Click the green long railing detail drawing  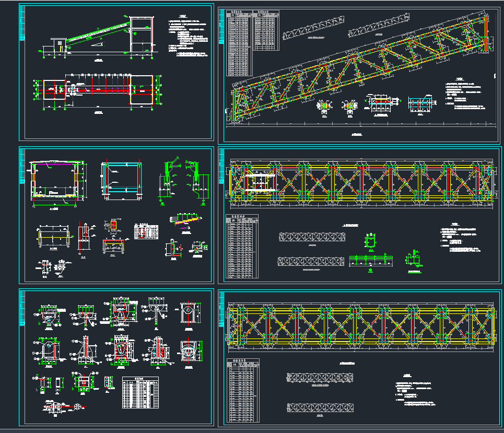(370, 260)
